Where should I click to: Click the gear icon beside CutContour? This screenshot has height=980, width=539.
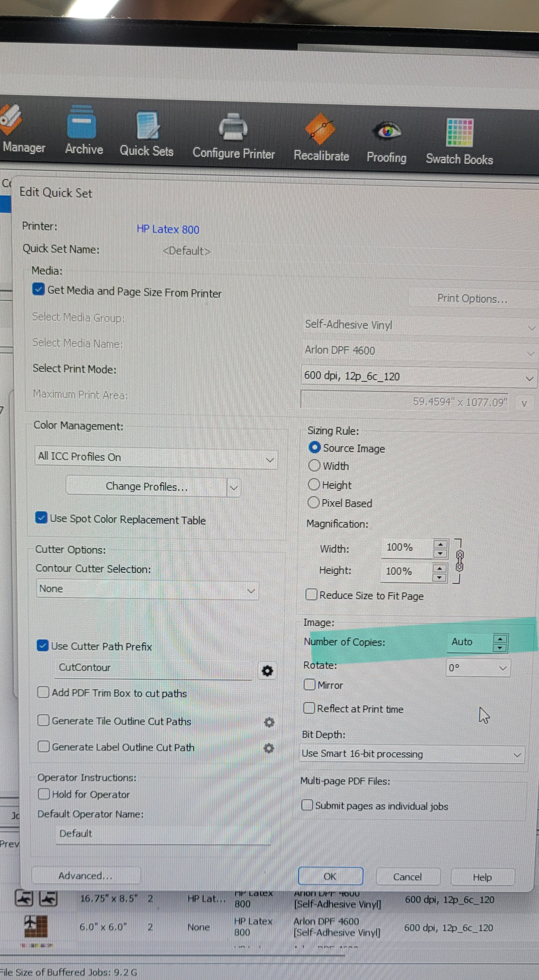pyautogui.click(x=268, y=671)
